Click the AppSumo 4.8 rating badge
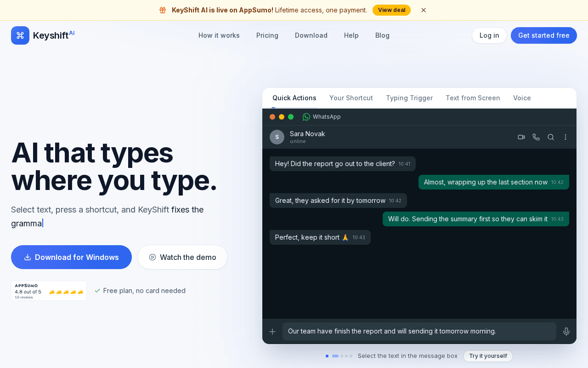588x368 pixels. coord(49,291)
